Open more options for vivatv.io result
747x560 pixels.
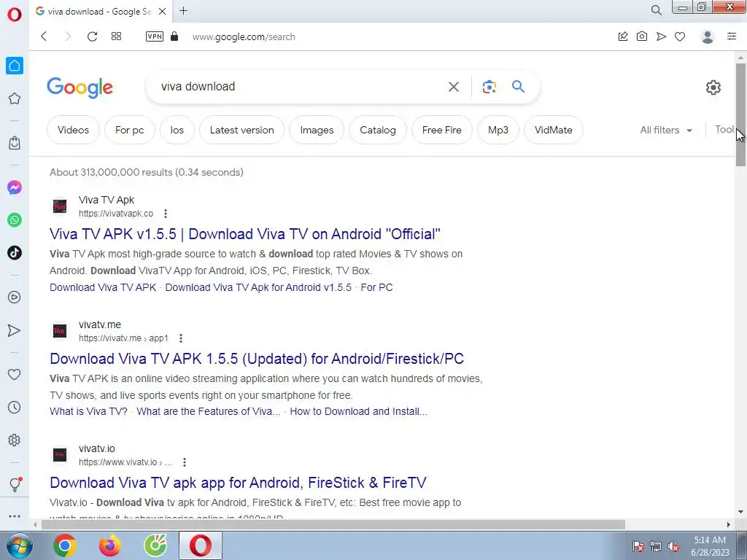185,462
